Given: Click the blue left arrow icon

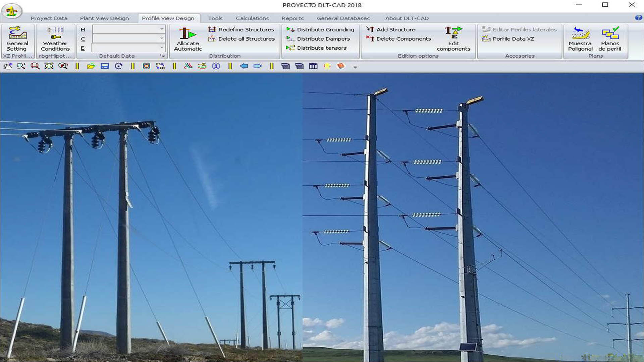Looking at the screenshot, I should (244, 66).
